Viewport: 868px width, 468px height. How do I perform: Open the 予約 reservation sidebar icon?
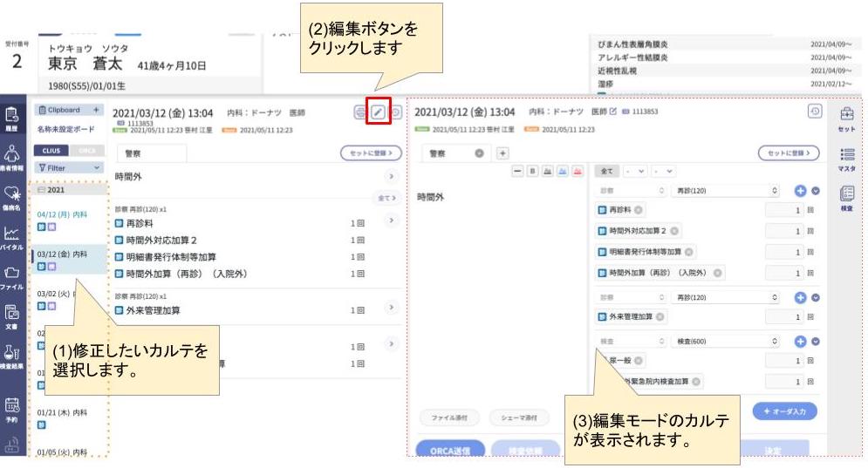11,410
